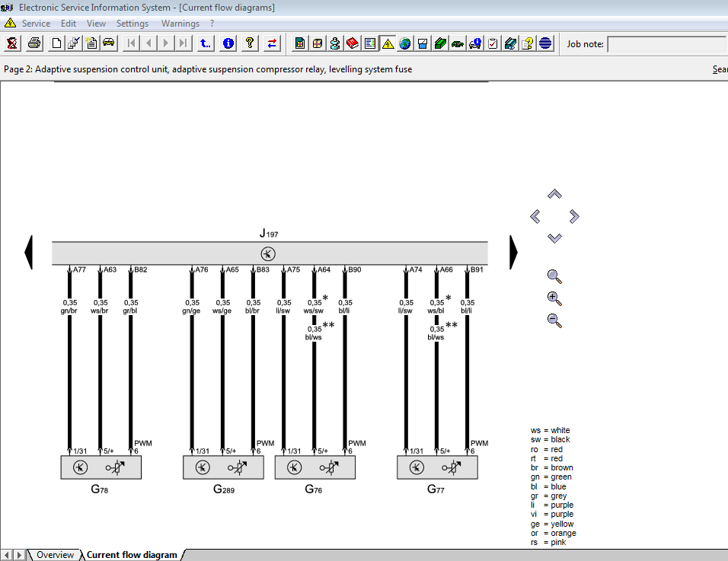Select the Current flow diagram tab
Image resolution: width=728 pixels, height=561 pixels.
[132, 555]
